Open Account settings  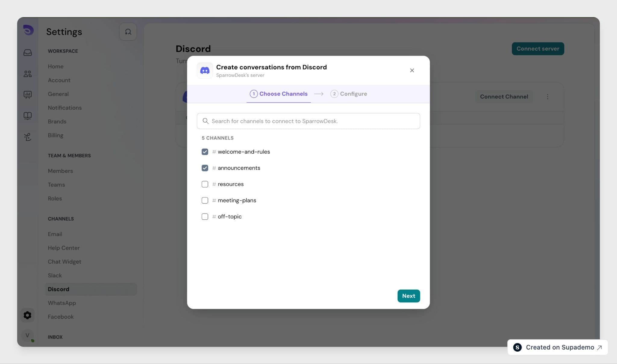coord(59,80)
